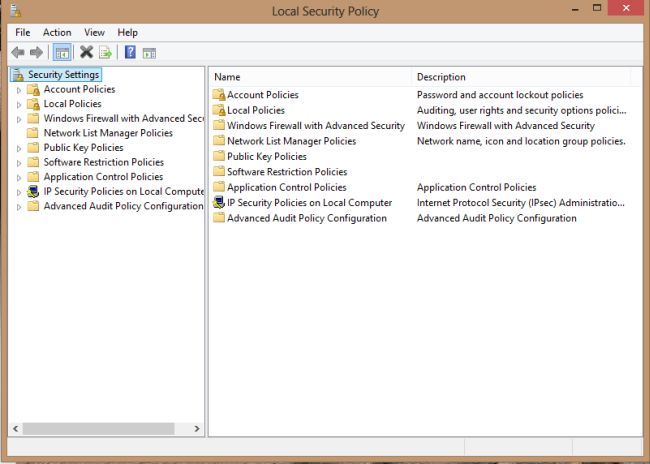The width and height of the screenshot is (650, 464).
Task: Click IP Security Policies icon in tree
Action: click(x=33, y=192)
